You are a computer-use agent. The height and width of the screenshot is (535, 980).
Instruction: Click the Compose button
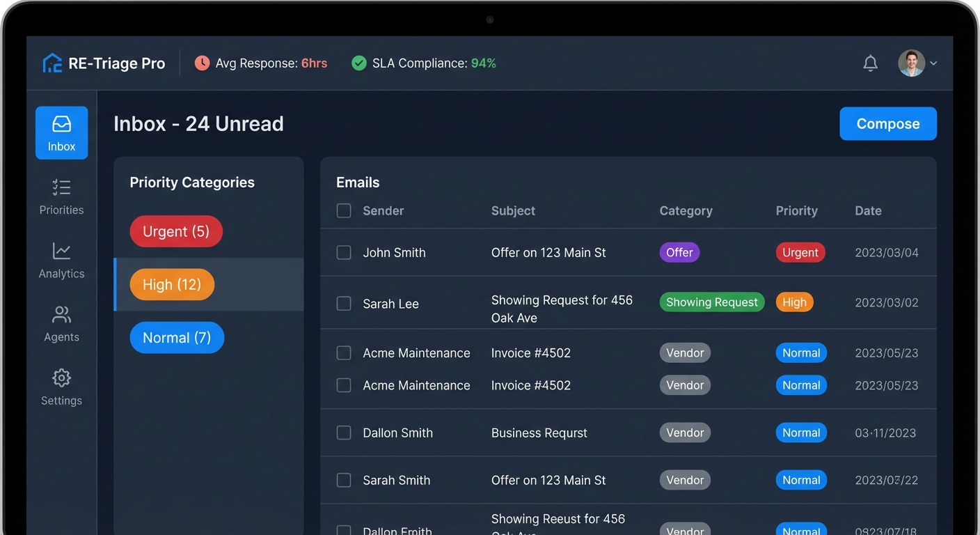(x=887, y=124)
